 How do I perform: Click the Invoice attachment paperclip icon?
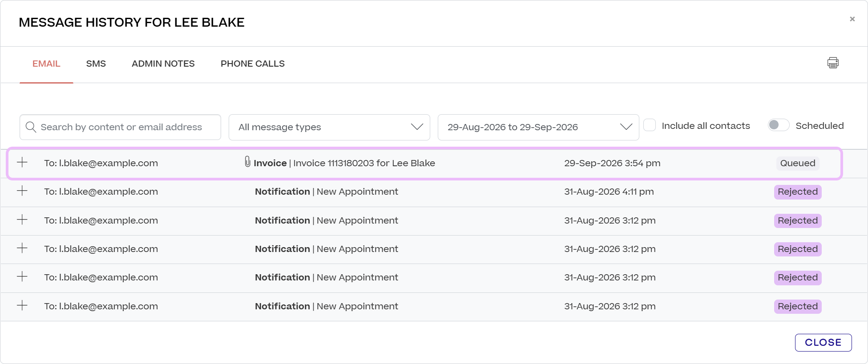[x=247, y=161]
